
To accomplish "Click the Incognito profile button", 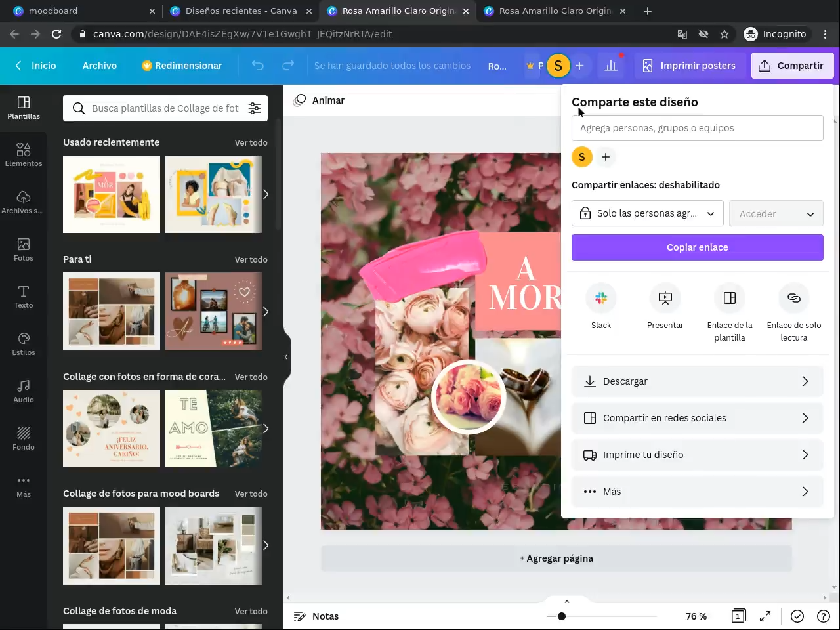I will pos(776,34).
